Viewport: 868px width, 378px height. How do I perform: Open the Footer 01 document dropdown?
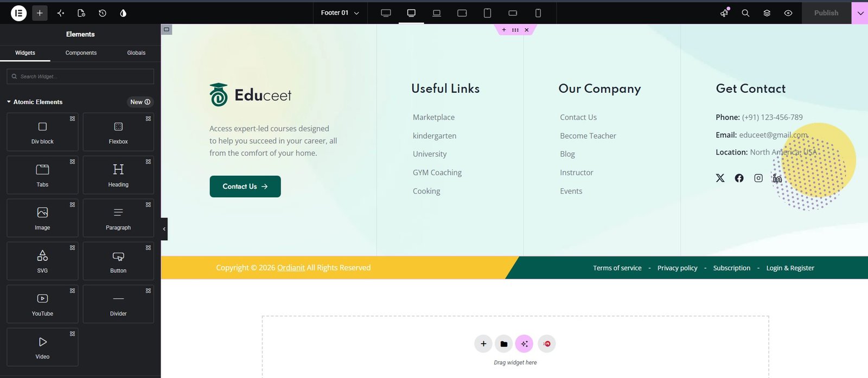pos(340,13)
